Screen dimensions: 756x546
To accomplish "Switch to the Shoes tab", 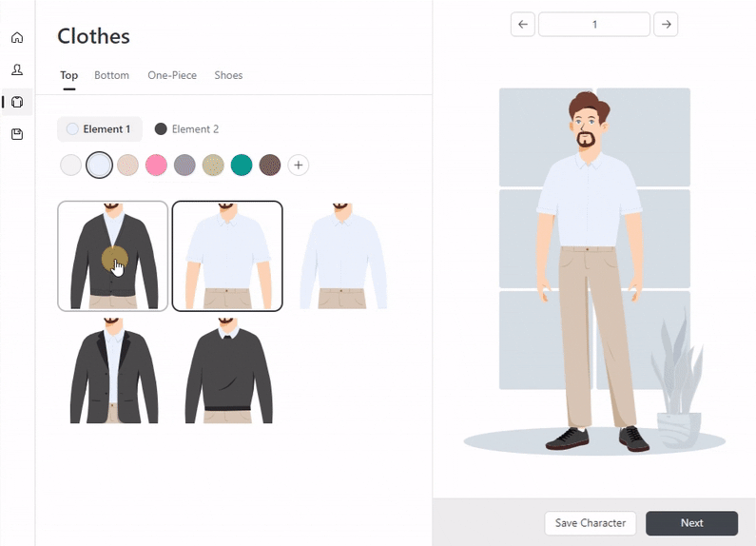I will [x=228, y=75].
